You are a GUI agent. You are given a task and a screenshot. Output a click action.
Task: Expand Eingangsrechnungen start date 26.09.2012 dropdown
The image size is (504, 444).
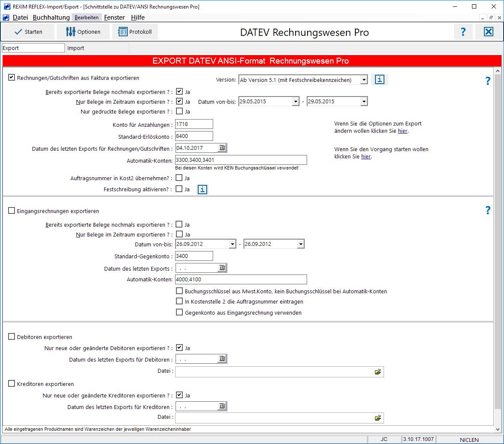233,244
